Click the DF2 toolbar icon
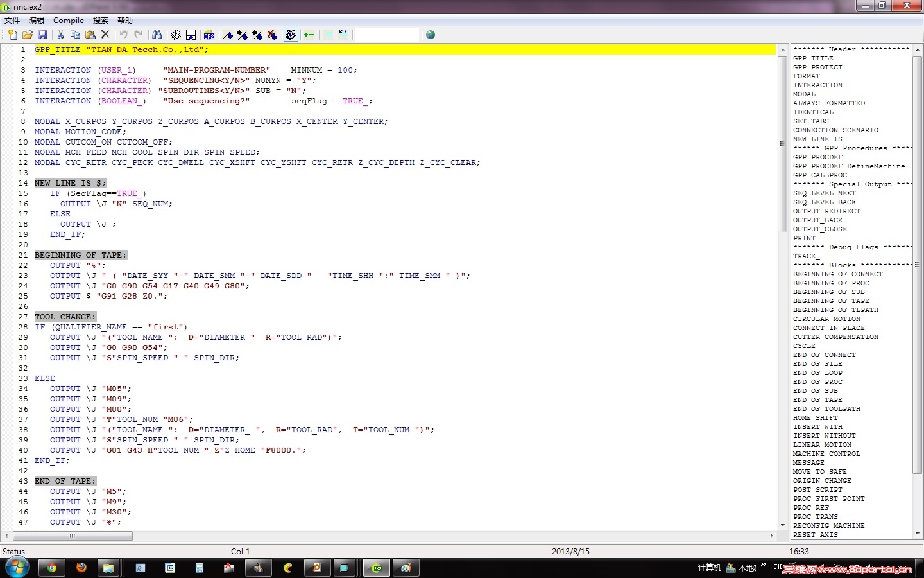924x578 pixels. tap(209, 35)
